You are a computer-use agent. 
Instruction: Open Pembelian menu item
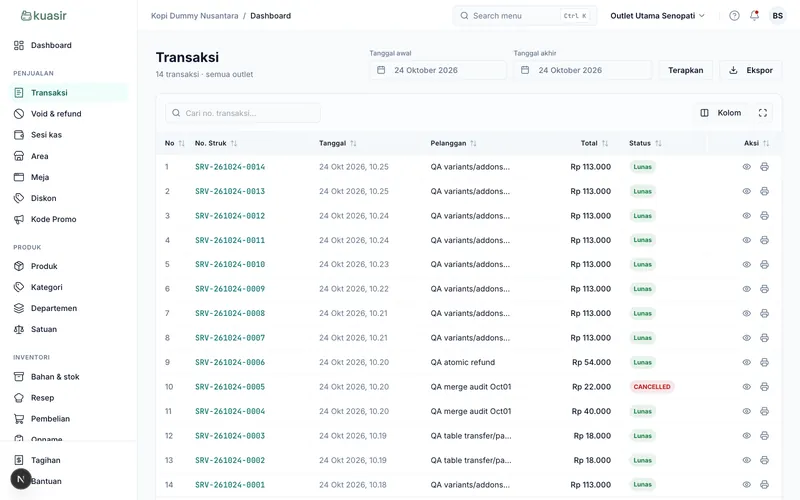pos(68,419)
